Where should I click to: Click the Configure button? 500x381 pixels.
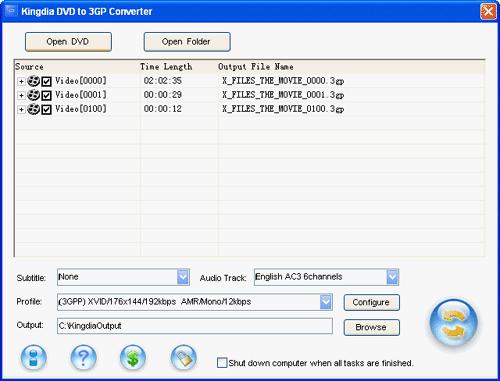coord(372,302)
